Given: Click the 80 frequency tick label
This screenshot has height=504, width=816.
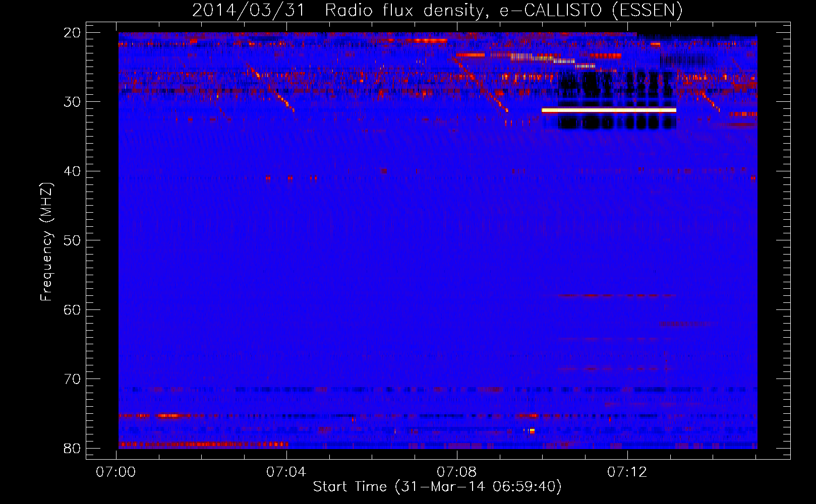Looking at the screenshot, I should (72, 448).
